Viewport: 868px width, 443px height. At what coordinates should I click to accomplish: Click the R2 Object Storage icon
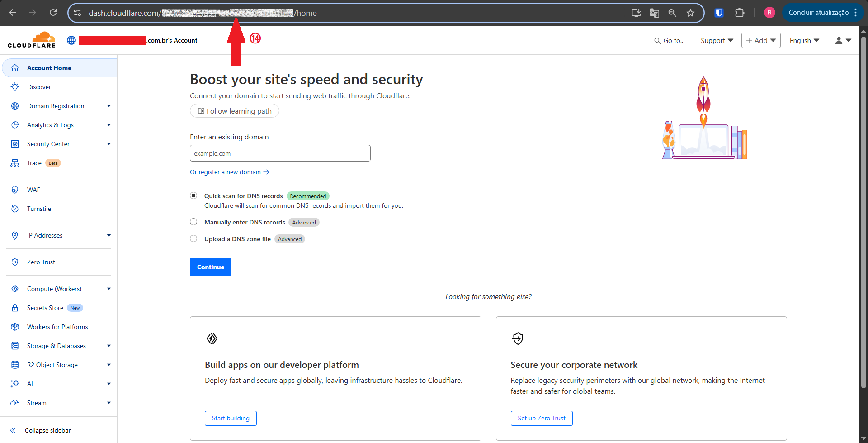(x=15, y=365)
